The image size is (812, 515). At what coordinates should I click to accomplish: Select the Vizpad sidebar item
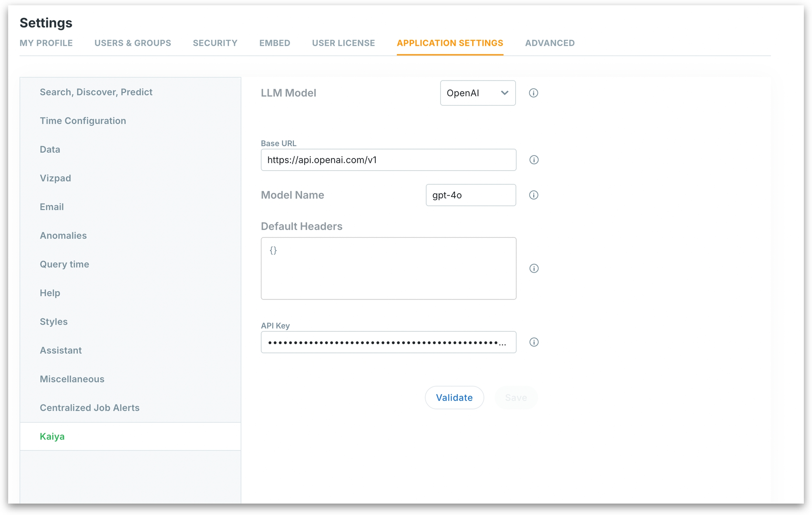tap(55, 178)
